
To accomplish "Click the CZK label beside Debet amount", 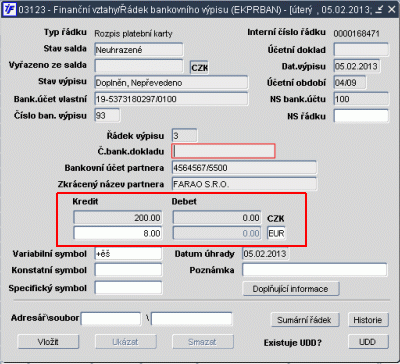I will (x=276, y=219).
